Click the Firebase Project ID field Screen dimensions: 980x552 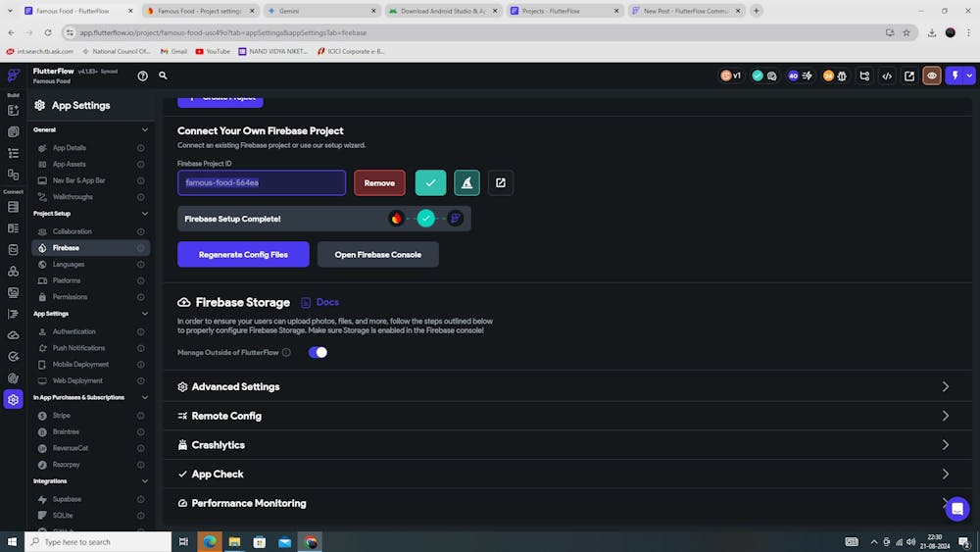pyautogui.click(x=262, y=182)
